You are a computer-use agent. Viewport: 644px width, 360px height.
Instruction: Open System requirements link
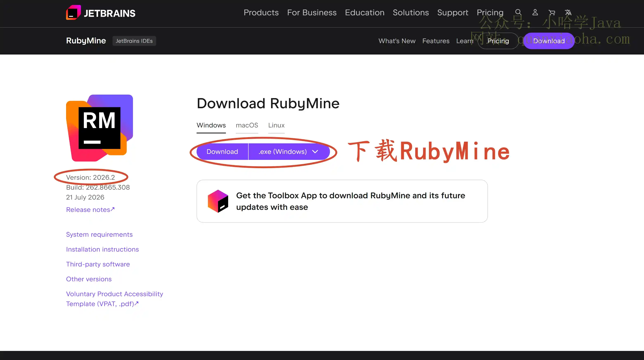(99, 234)
